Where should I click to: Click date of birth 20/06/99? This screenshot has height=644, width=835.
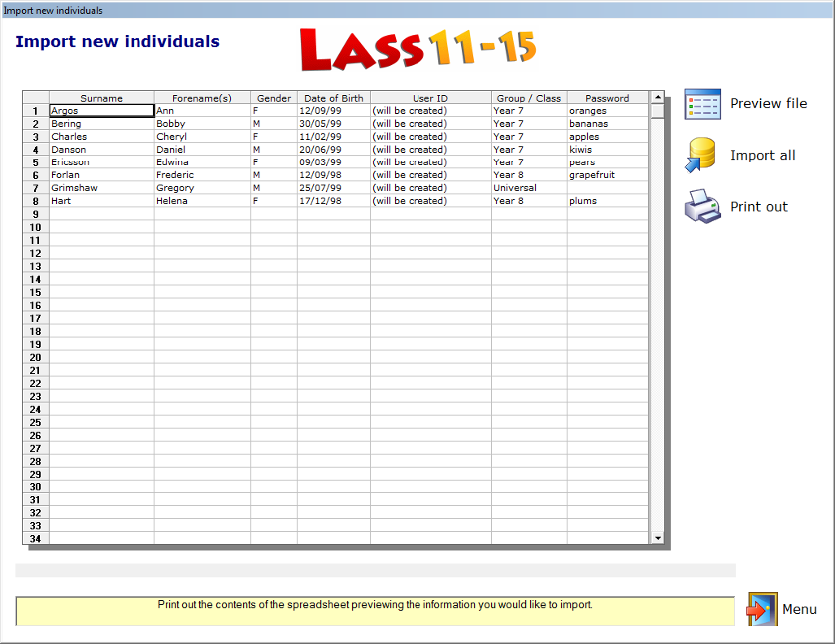(333, 150)
